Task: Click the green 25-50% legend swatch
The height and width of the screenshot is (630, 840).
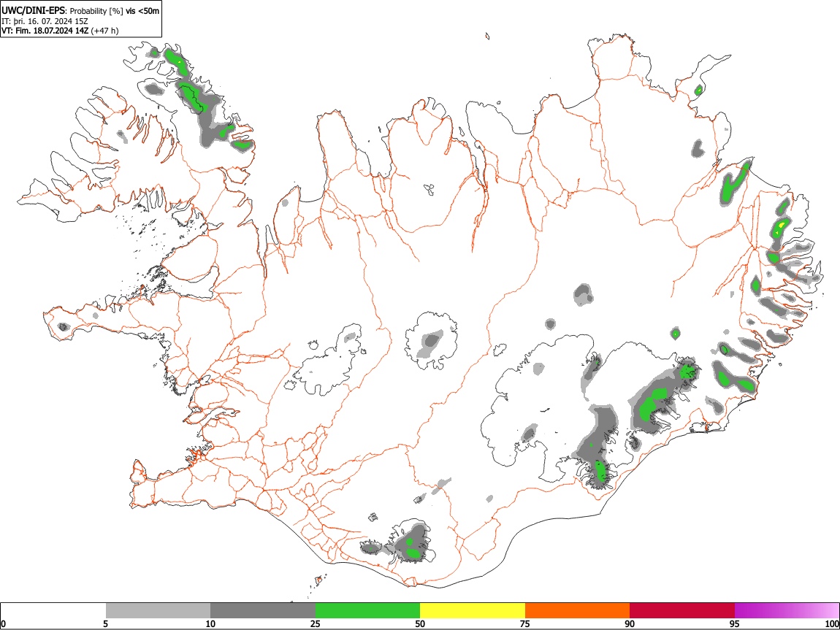Action: (x=367, y=611)
